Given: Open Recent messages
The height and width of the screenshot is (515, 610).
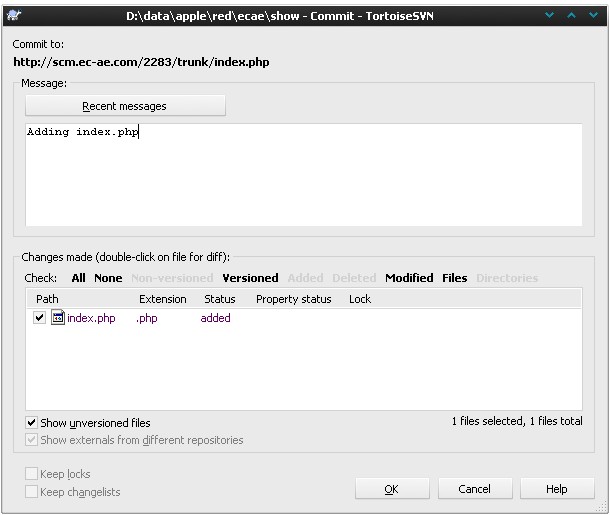Looking at the screenshot, I should (125, 106).
